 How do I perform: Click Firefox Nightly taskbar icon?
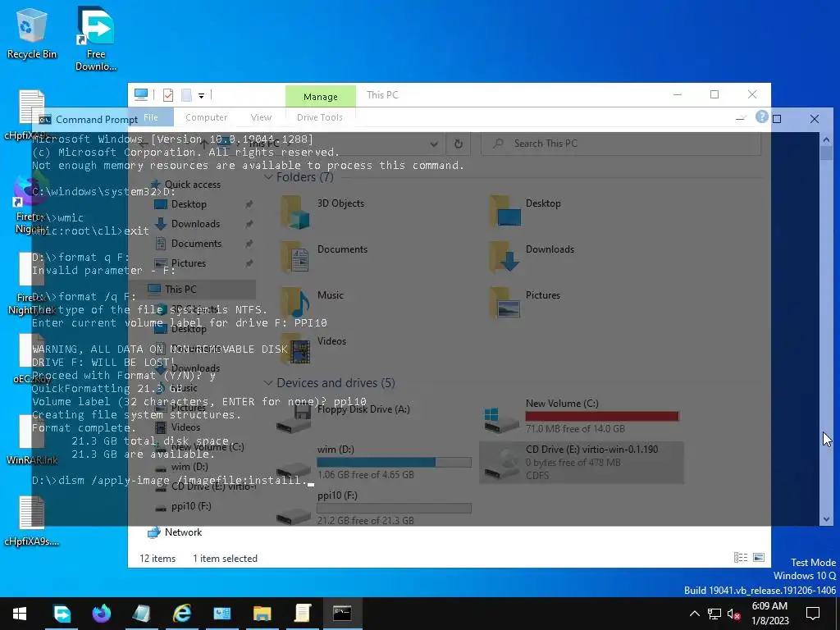point(101,614)
